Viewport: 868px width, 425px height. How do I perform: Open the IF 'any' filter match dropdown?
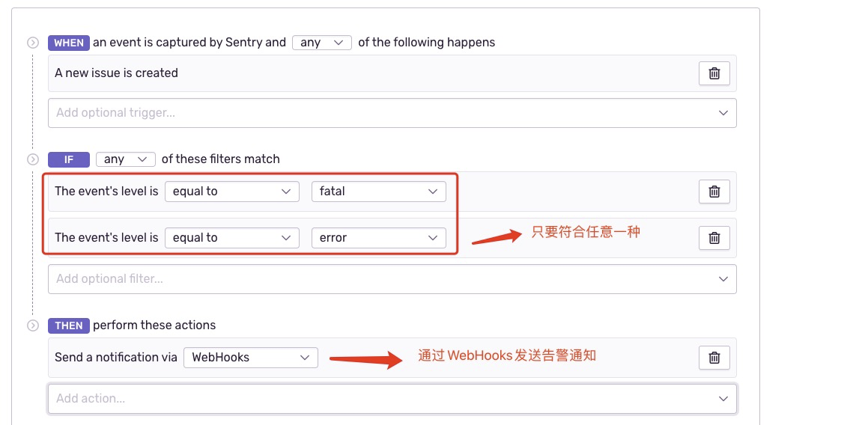tap(125, 159)
